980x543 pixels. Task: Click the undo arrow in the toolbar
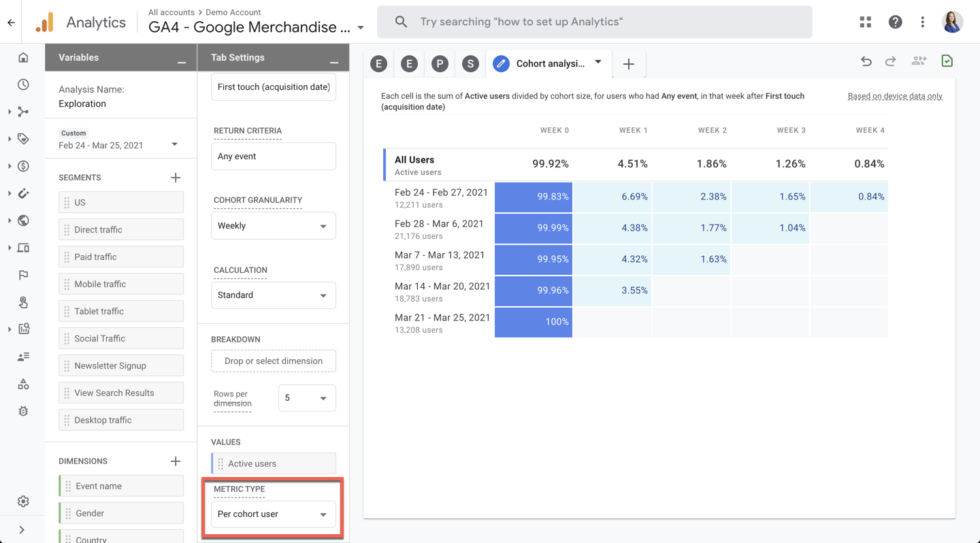click(866, 61)
